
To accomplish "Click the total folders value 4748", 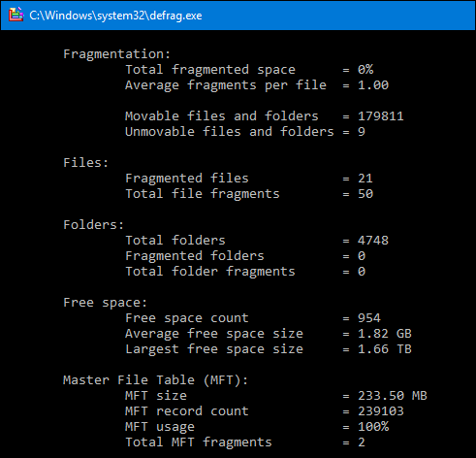I will 373,241.
